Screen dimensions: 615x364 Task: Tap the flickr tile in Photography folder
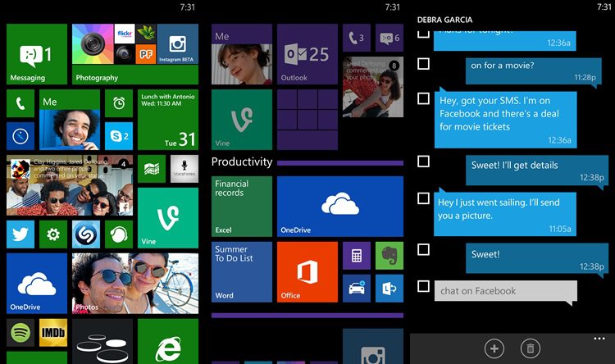click(125, 34)
